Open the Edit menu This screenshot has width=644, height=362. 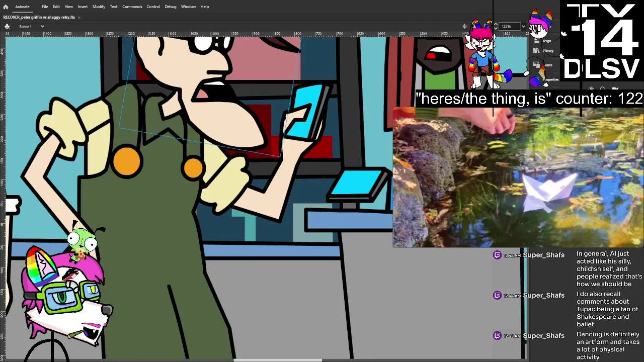(x=56, y=7)
